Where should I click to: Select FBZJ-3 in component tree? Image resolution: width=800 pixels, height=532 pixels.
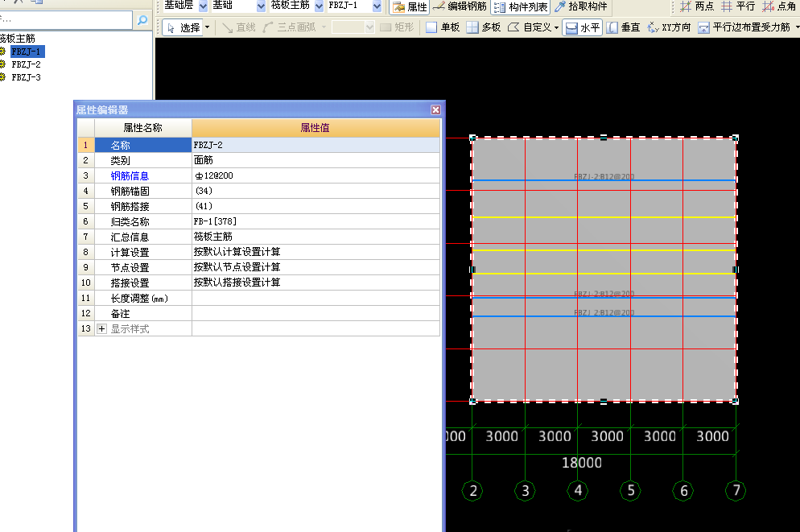click(26, 77)
